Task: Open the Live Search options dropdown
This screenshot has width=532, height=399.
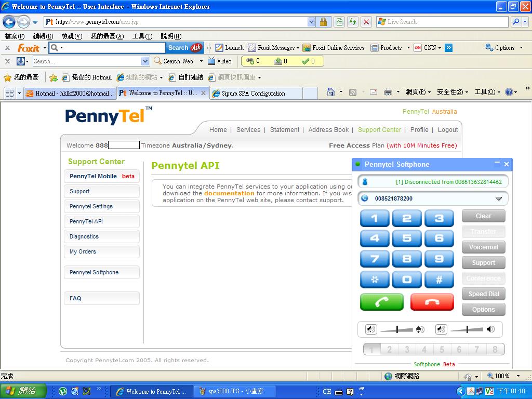Action: click(x=525, y=22)
